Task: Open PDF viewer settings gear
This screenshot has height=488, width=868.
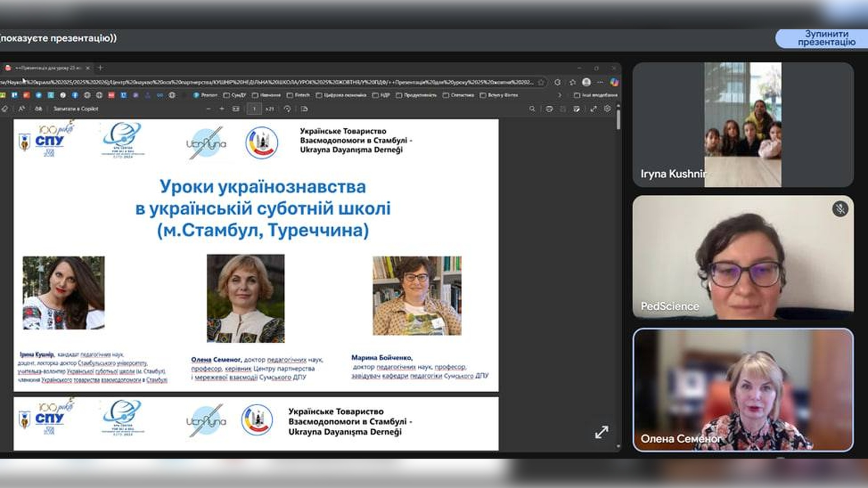Action: [x=607, y=109]
